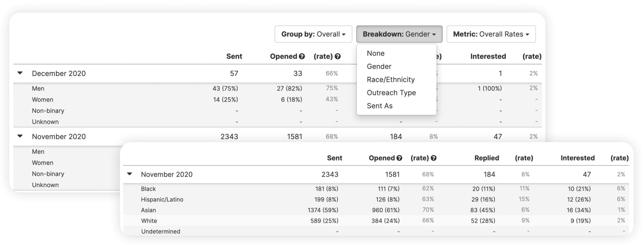The image size is (644, 245).
Task: Select the Gender option currently active
Action: 379,66
